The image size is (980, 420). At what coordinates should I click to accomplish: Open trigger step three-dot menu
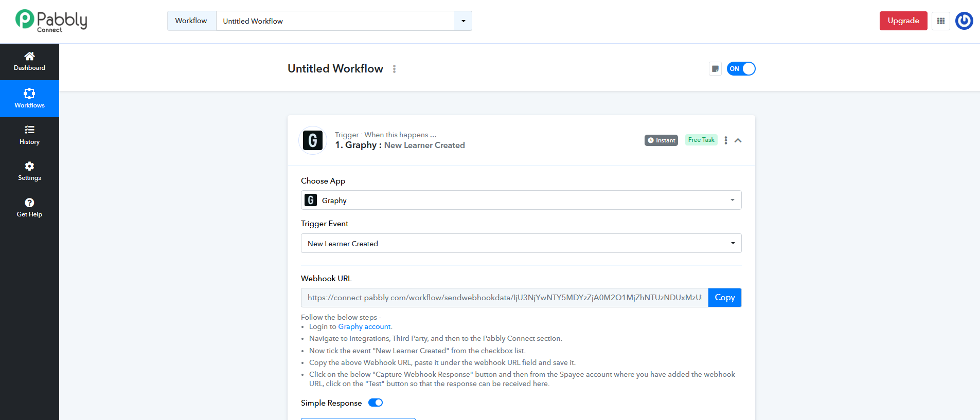pyautogui.click(x=725, y=140)
